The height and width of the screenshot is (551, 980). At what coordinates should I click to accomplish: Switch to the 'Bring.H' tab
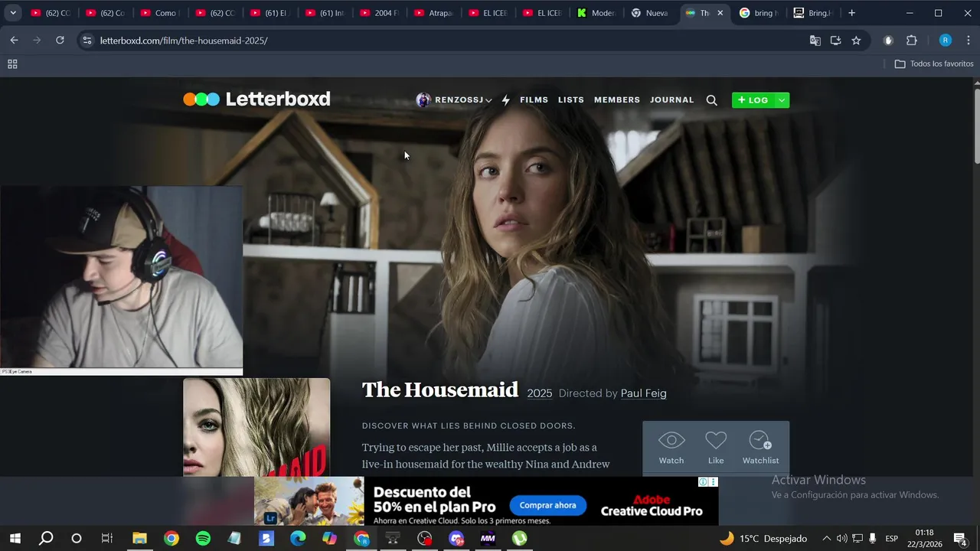812,13
